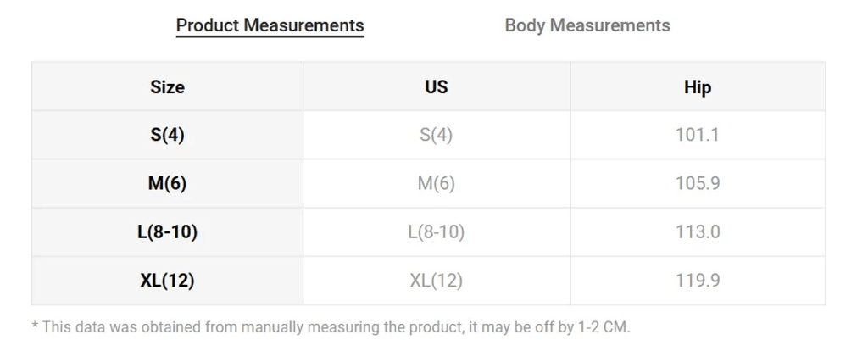Click the Size column header
The height and width of the screenshot is (340, 868).
pos(167,87)
